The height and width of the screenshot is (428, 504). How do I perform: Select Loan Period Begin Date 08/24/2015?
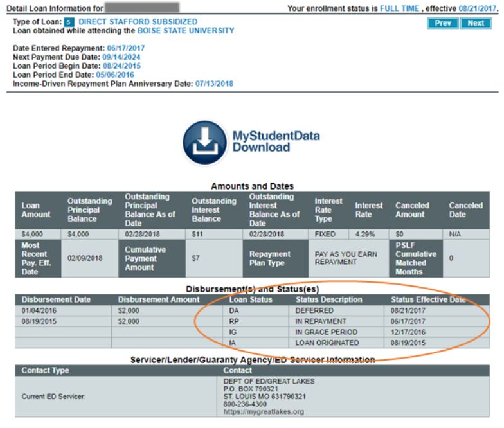pos(122,66)
